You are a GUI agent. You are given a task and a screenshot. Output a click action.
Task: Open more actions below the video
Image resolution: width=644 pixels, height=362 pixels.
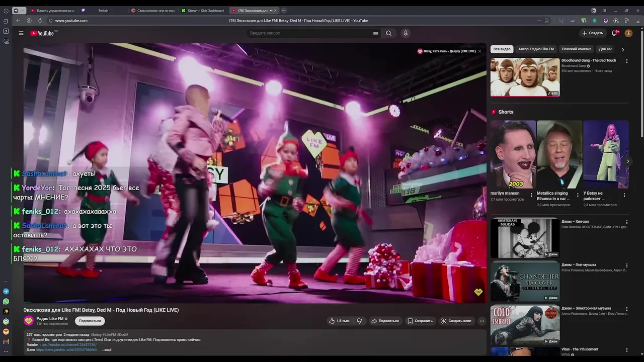pos(481,321)
